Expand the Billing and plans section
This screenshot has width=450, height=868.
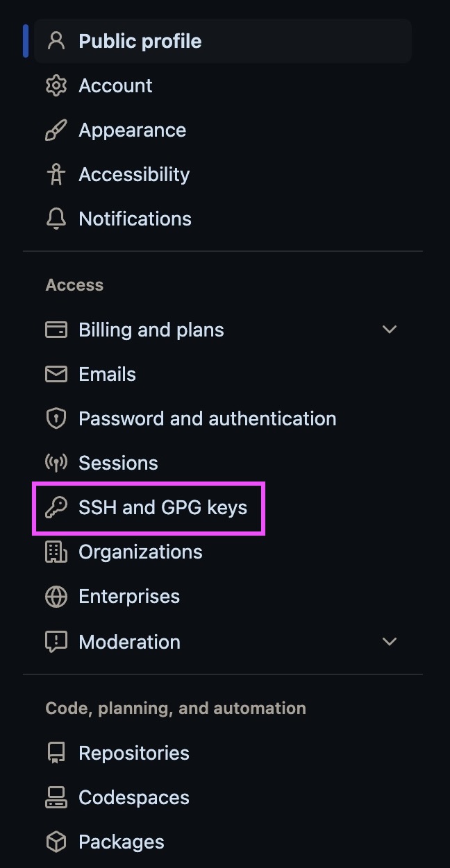coord(390,330)
